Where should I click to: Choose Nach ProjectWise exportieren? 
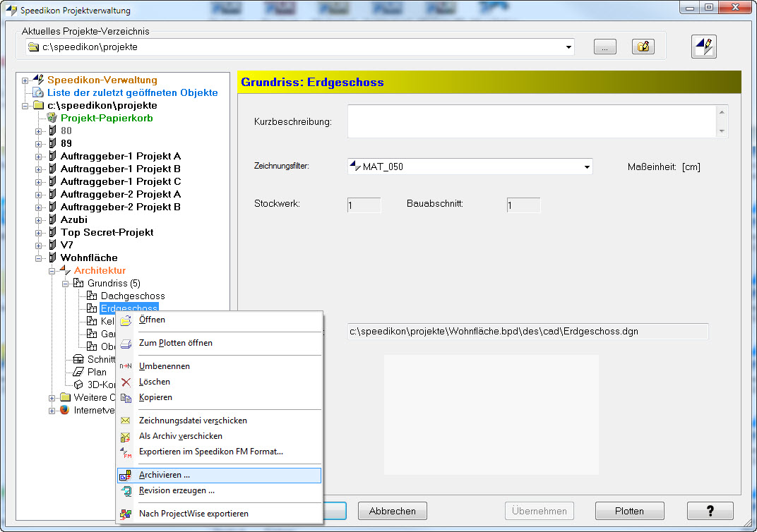tap(220, 514)
